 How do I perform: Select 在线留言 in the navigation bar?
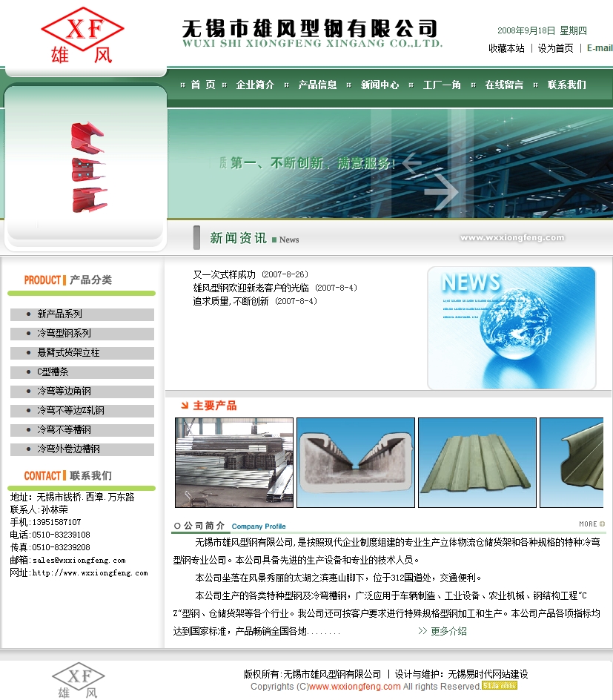[504, 85]
